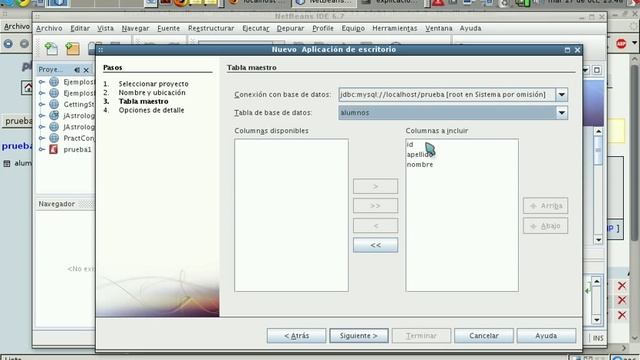Click the Arriba move up button
This screenshot has height=360, width=640.
[x=545, y=206]
